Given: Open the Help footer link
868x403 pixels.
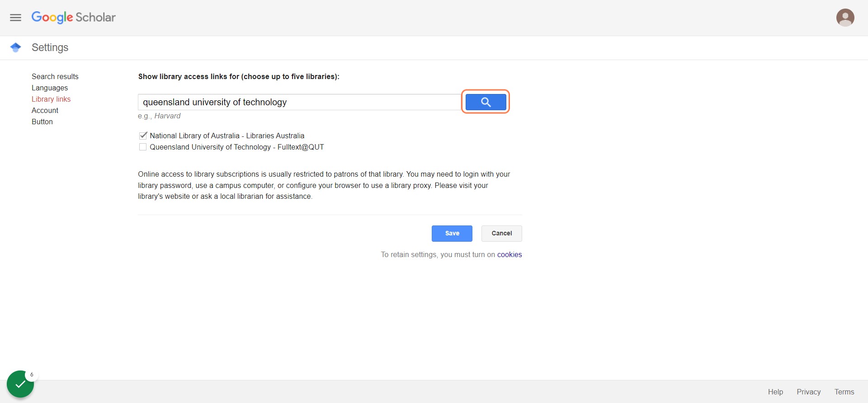Looking at the screenshot, I should click(x=775, y=392).
